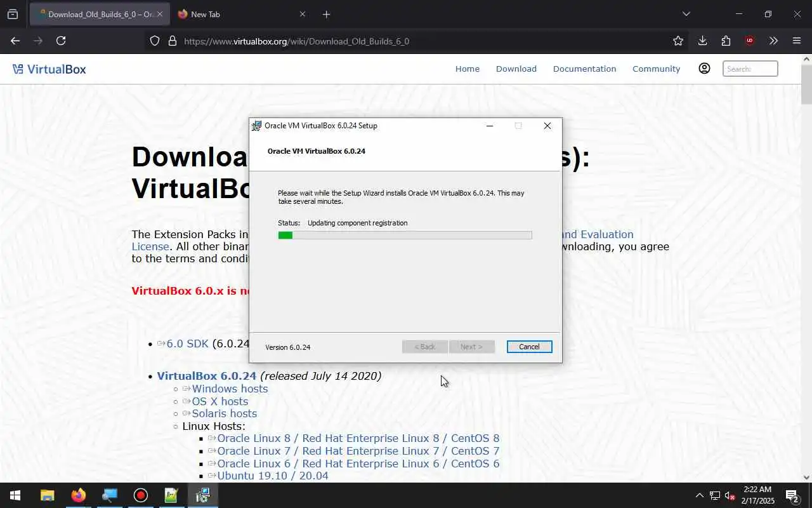
Task: Open the Firefox application hamburger menu
Action: pyautogui.click(x=797, y=41)
